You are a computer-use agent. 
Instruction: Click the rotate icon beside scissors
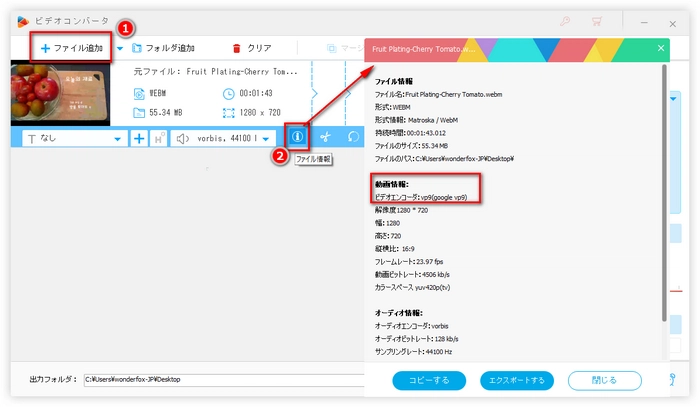(x=352, y=137)
